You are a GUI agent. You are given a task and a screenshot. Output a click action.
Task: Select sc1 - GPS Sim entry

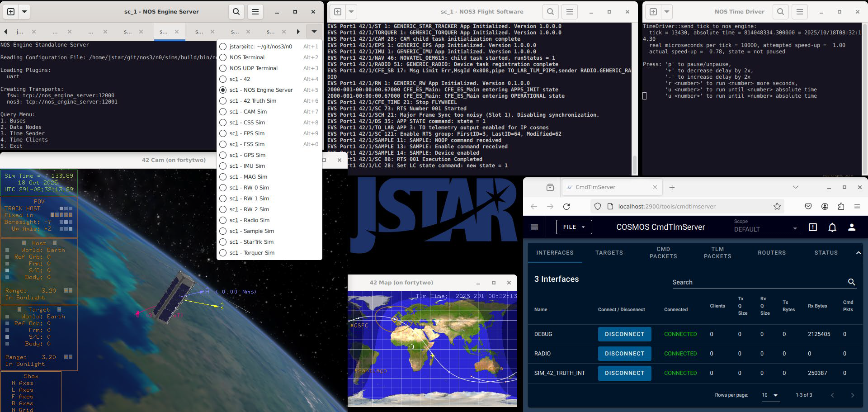tap(269, 155)
